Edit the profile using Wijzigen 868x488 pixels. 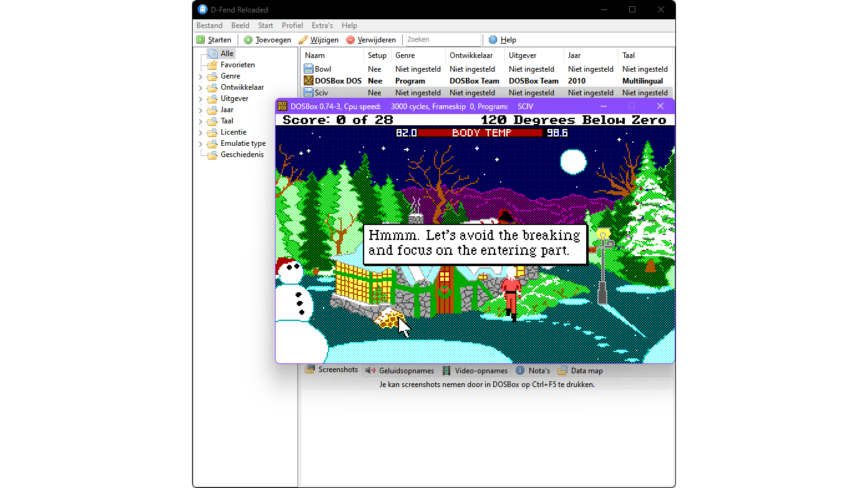[x=319, y=40]
